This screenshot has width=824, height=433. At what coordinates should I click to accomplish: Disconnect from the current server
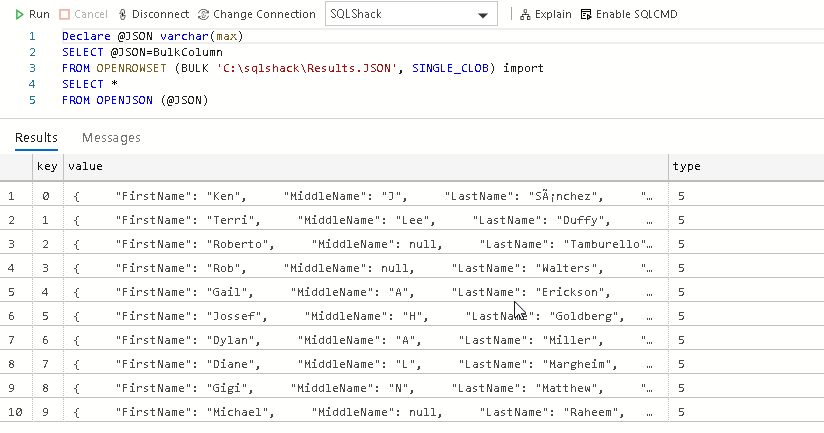click(153, 14)
